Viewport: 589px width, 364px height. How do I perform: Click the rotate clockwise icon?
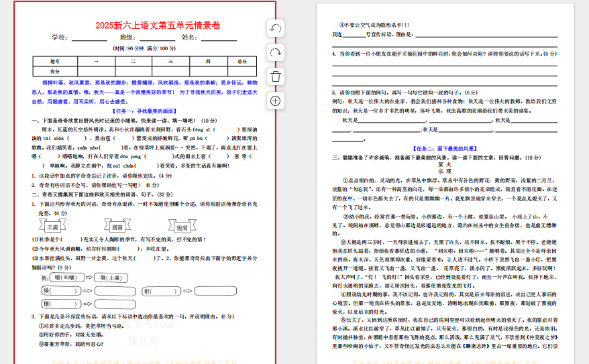[x=275, y=52]
